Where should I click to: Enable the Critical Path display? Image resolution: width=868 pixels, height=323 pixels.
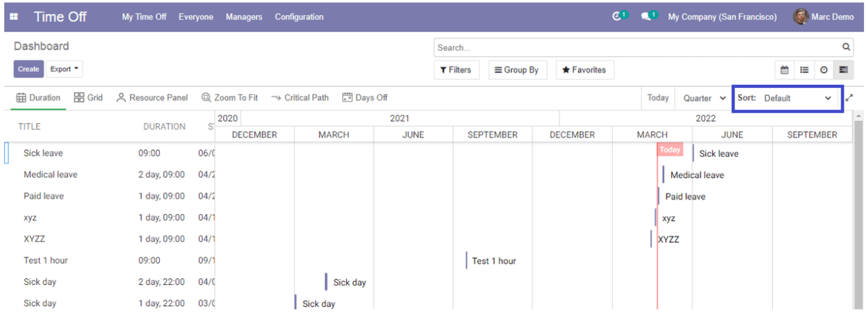tap(300, 98)
